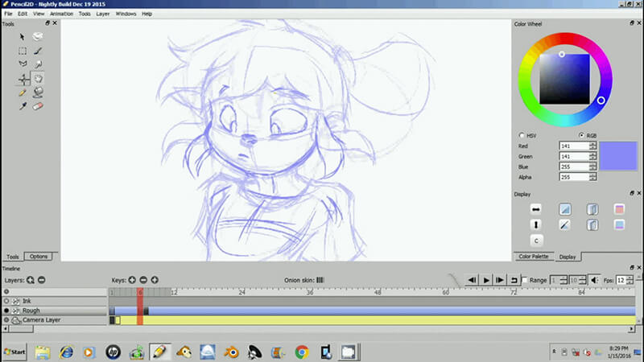This screenshot has width=644, height=362.
Task: Switch to the Options tab
Action: [x=39, y=257]
